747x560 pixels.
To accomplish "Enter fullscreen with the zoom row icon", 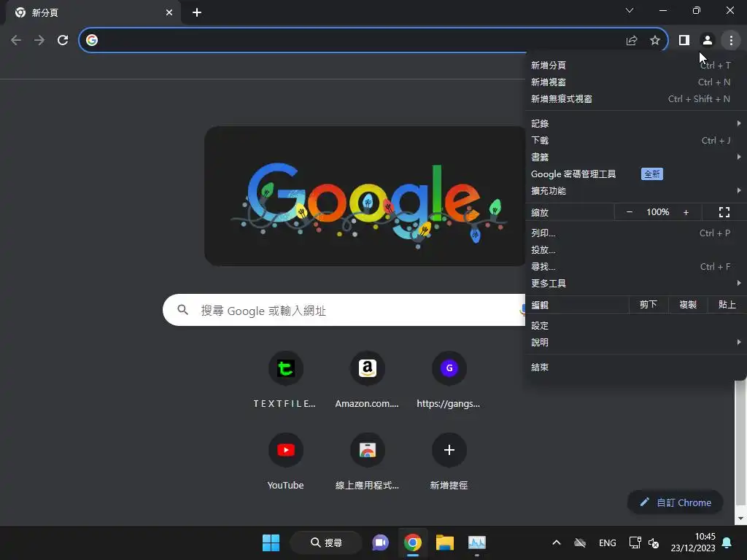I will click(724, 212).
